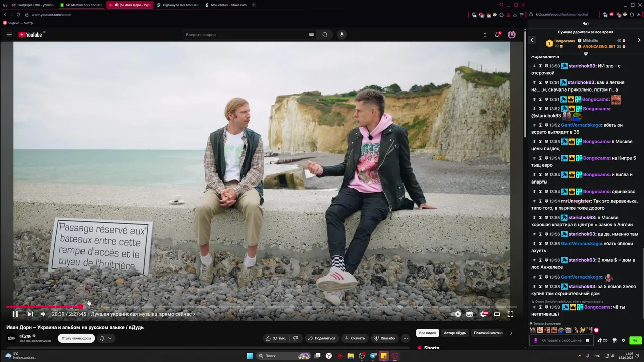
Task: Open Telegram from the taskbar
Action: coord(373,356)
